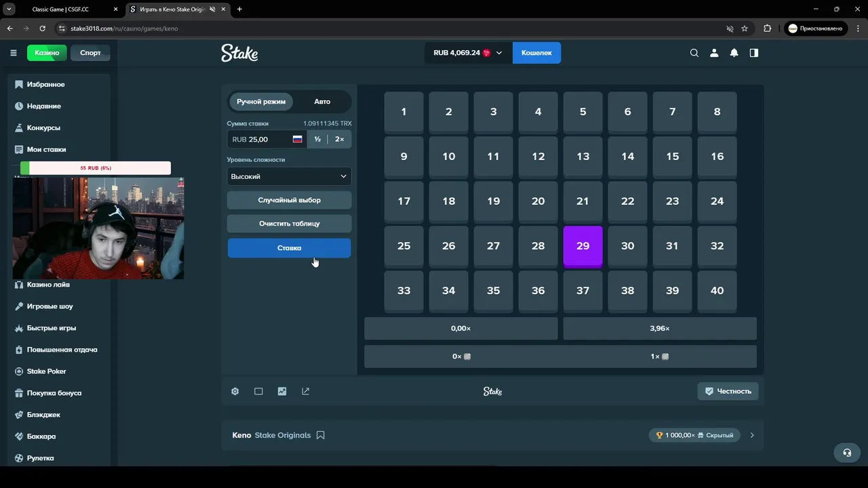Expand the Keno Stake Originals section
868x488 pixels.
click(752, 435)
